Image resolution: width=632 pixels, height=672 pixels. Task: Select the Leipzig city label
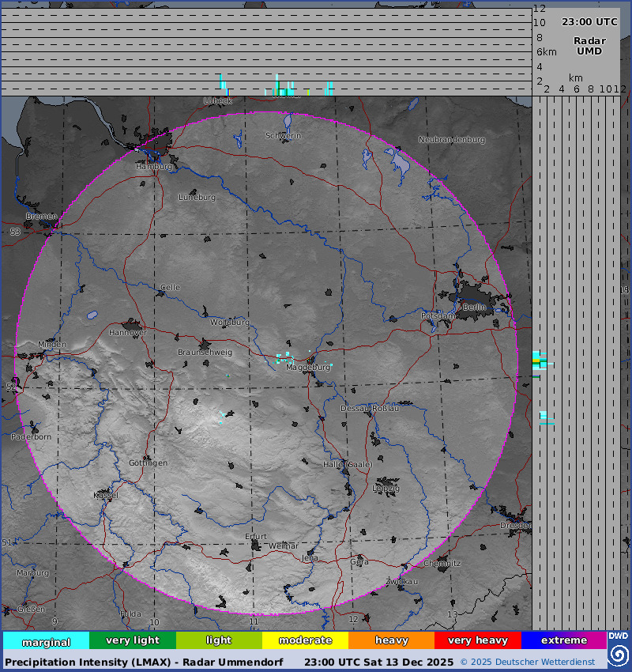coord(386,488)
